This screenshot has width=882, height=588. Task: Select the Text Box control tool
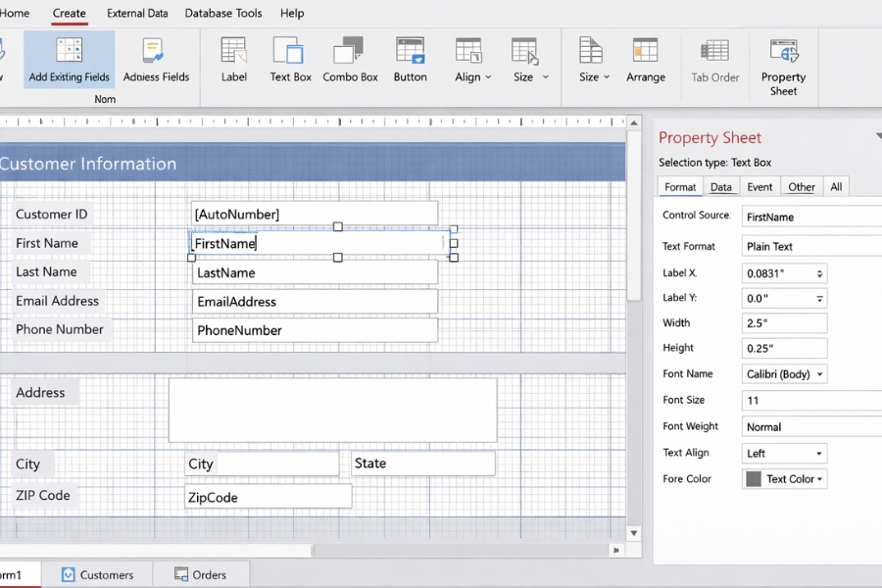click(290, 59)
